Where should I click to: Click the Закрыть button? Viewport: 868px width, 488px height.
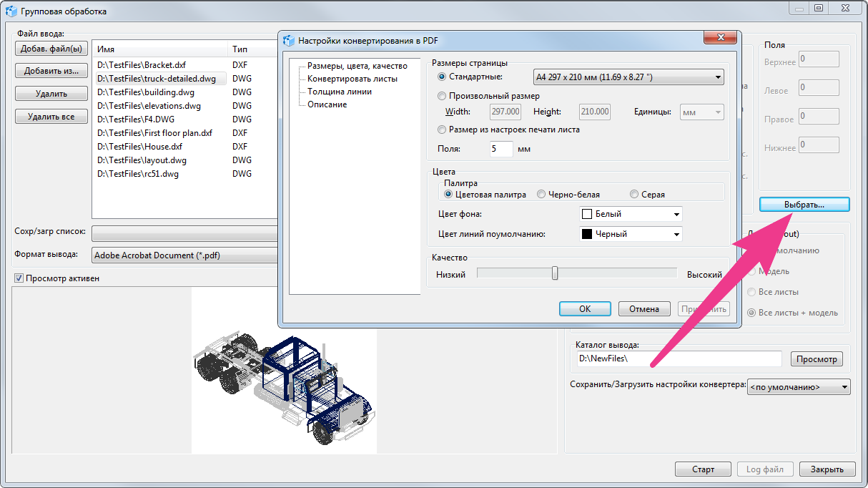pyautogui.click(x=827, y=469)
